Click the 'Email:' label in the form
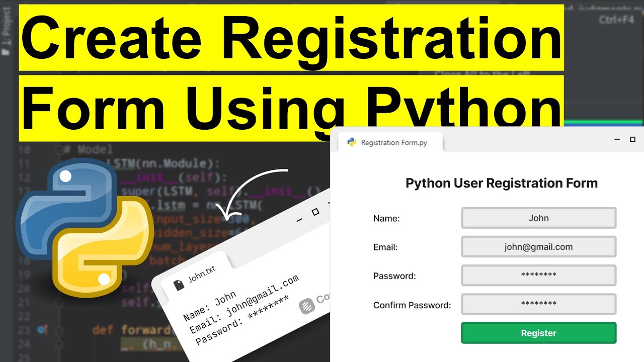 [x=385, y=247]
